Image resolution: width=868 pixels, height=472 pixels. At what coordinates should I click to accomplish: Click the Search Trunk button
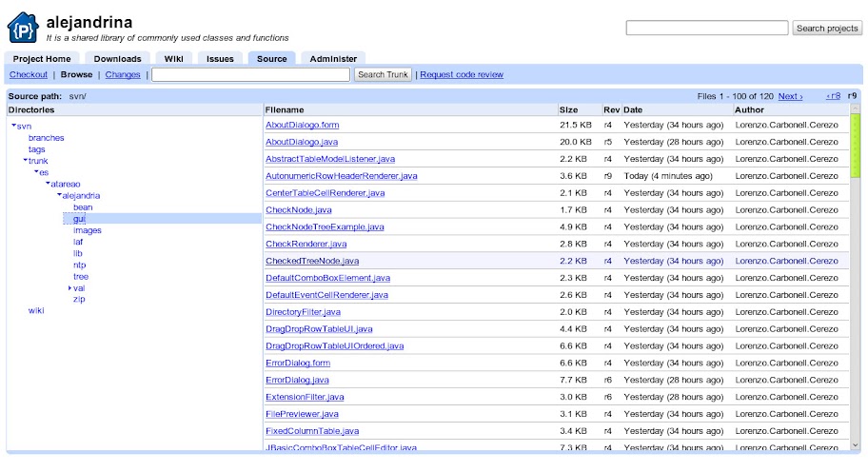tap(383, 75)
